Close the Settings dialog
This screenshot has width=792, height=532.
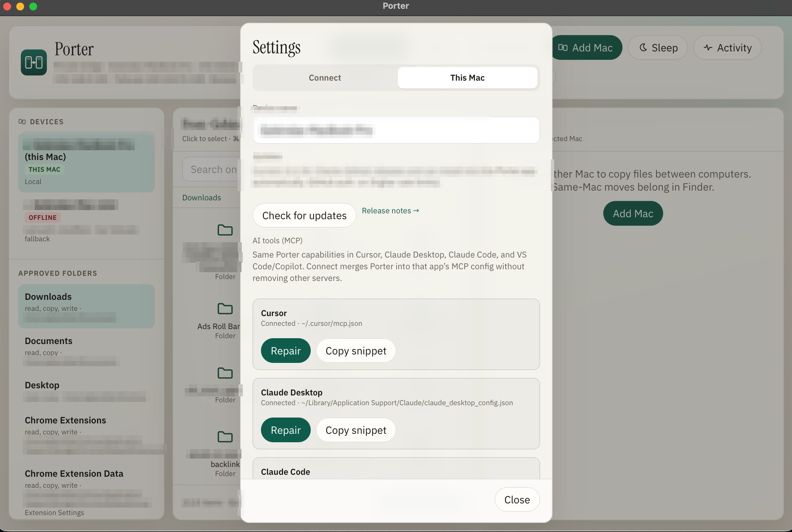click(517, 499)
